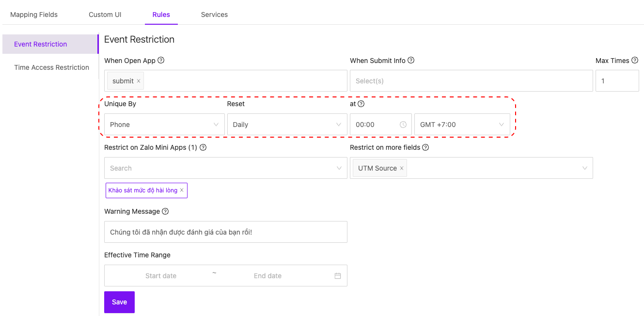Screen dimensions: 644x316
Task: Click help icon for Restrict on Zalo Mini Apps
Action: pyautogui.click(x=203, y=147)
